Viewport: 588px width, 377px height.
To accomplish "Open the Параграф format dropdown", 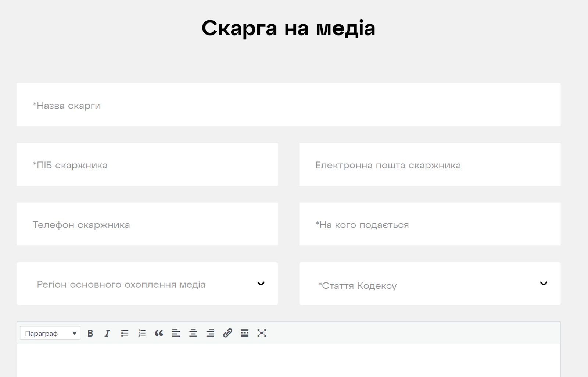I will tap(50, 333).
